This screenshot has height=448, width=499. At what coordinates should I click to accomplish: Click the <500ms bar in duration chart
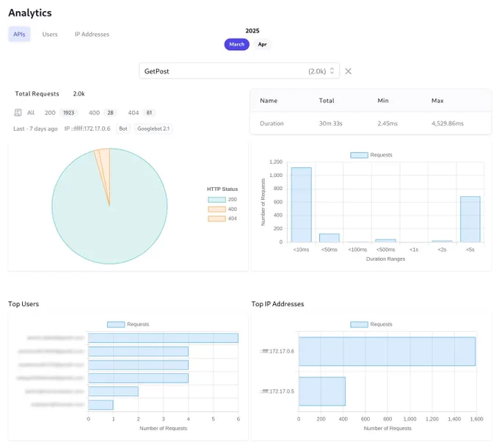386,241
